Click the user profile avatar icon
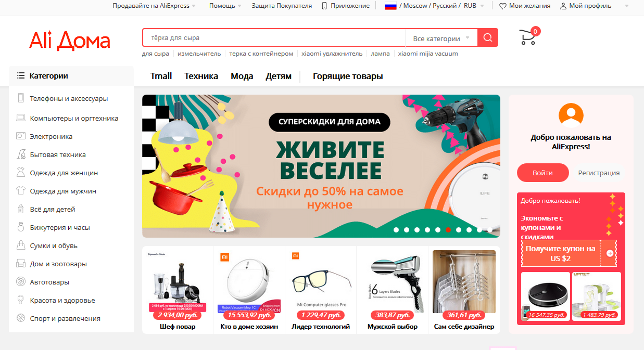 571,115
